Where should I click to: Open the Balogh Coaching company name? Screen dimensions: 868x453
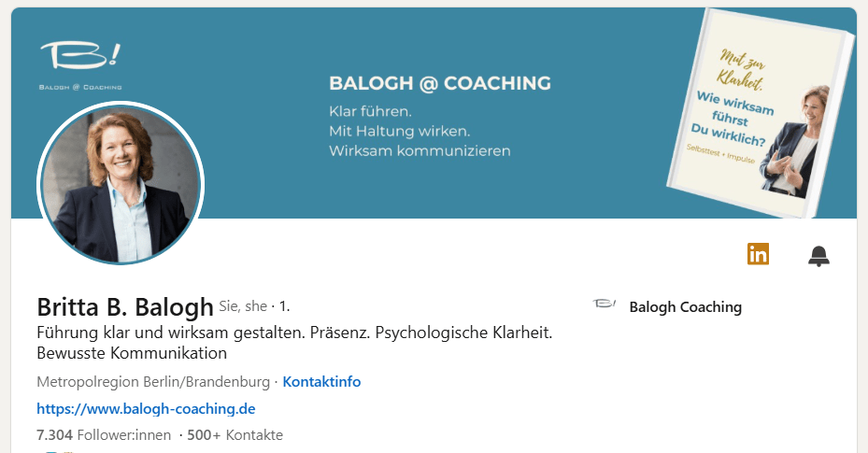[x=685, y=306]
